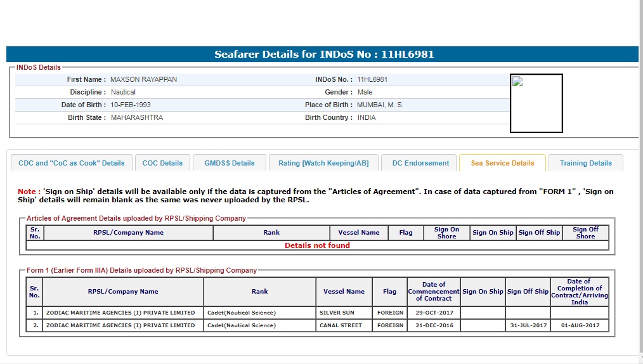Click the 'Details not found' message row
The width and height of the screenshot is (643, 364).
(317, 245)
